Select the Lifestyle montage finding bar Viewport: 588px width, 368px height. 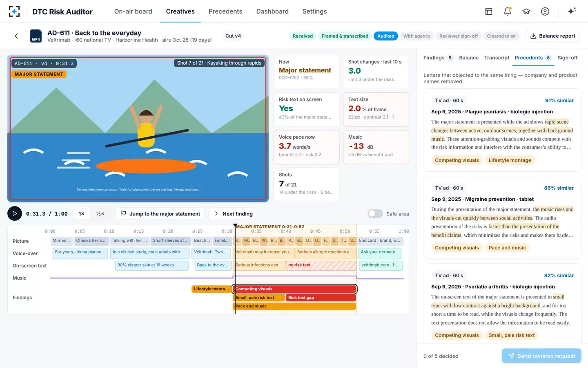coord(212,289)
